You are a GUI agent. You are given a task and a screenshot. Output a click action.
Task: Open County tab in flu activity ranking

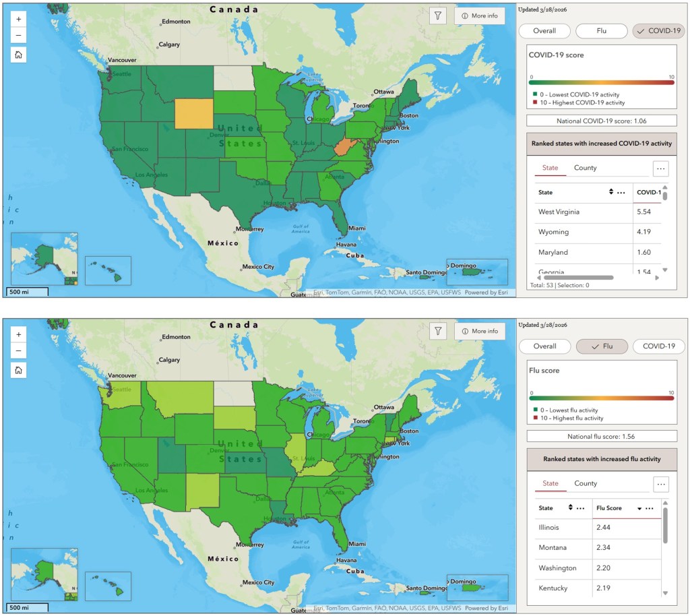pyautogui.click(x=585, y=483)
